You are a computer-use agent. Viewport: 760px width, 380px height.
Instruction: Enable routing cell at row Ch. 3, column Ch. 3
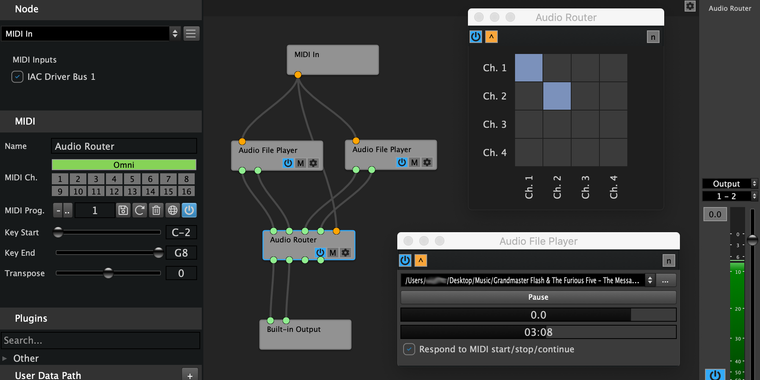tap(585, 124)
